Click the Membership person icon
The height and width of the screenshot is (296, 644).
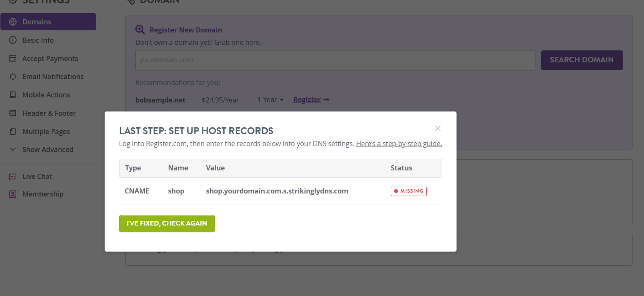click(13, 194)
